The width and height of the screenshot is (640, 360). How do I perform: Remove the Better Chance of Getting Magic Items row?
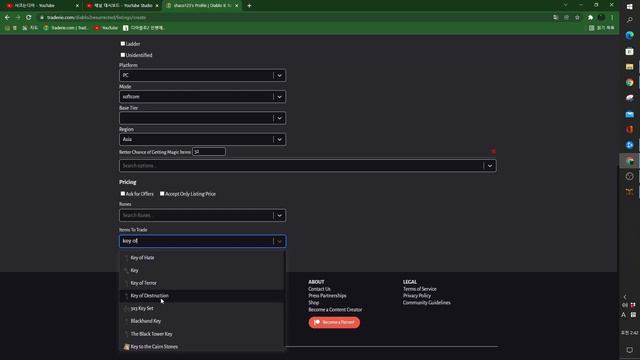click(493, 151)
